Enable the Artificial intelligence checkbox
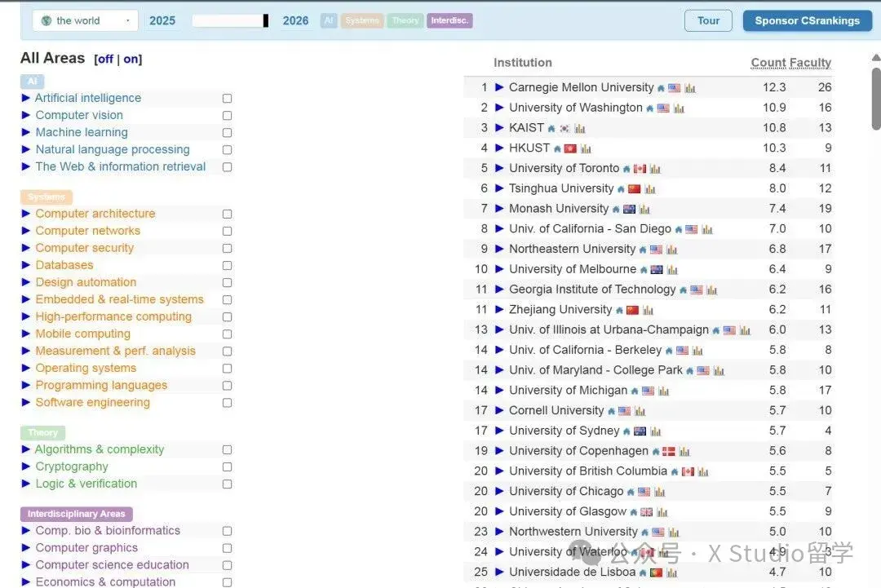 tap(227, 99)
